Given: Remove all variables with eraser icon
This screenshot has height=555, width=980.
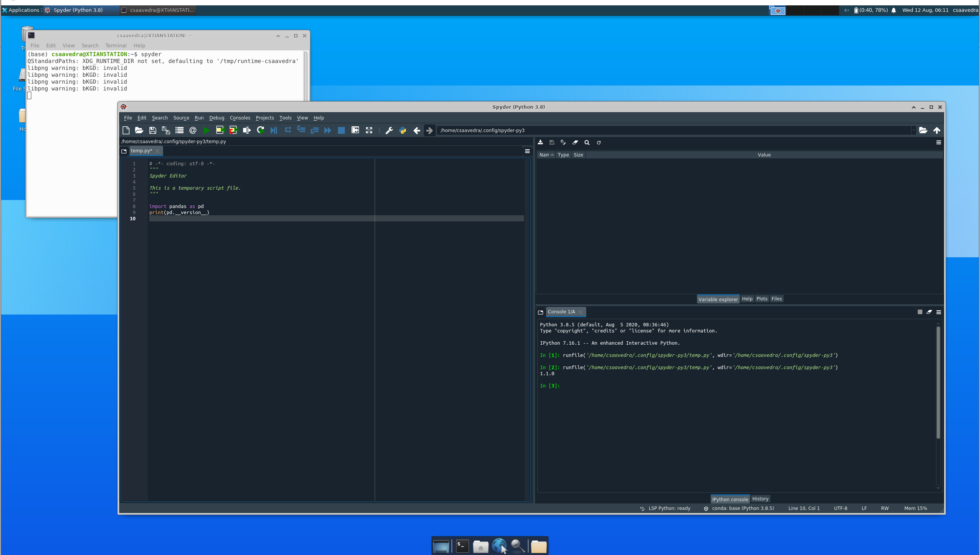Looking at the screenshot, I should click(575, 142).
